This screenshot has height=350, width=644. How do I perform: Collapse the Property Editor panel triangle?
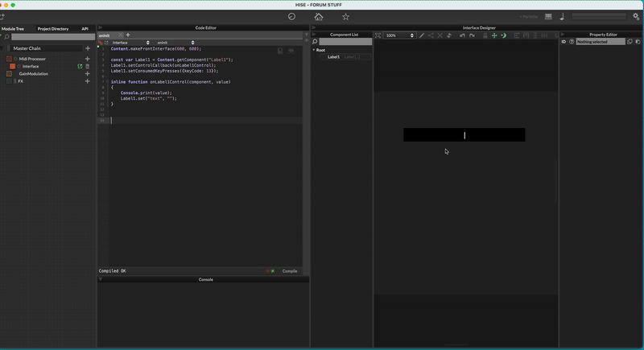tap(563, 35)
